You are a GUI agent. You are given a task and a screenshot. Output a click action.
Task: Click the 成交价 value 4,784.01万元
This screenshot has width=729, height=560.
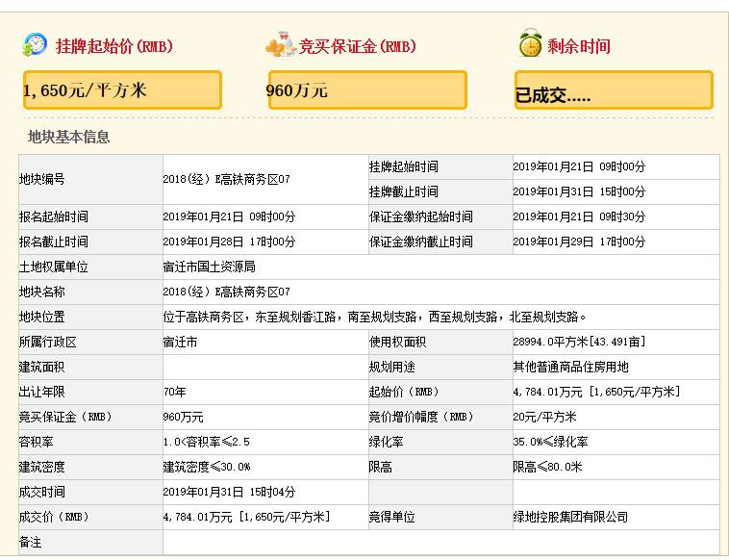[247, 518]
